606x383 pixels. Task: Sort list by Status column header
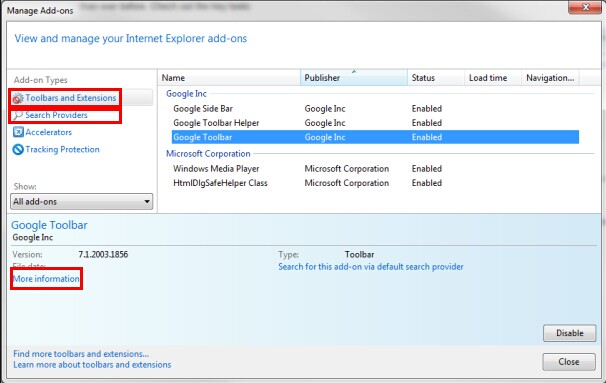pos(436,78)
